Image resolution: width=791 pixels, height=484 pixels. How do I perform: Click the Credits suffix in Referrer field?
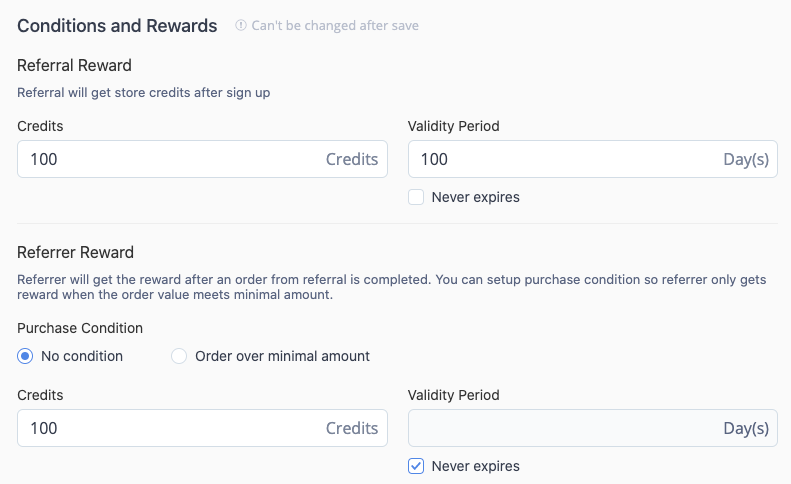pos(352,428)
